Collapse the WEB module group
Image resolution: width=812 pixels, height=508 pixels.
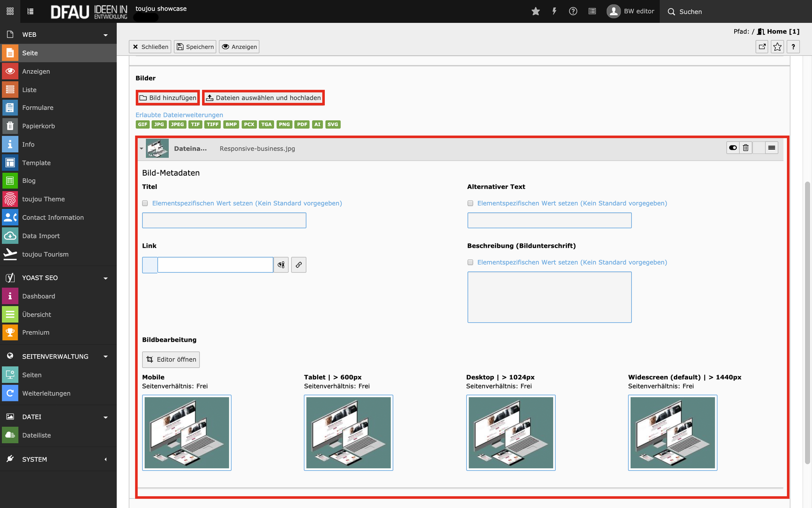coord(105,35)
